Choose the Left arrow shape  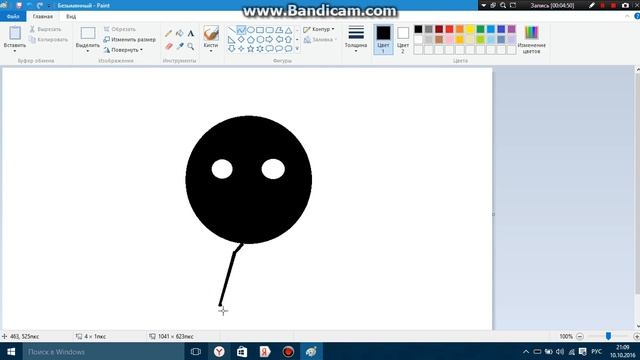tap(279, 40)
